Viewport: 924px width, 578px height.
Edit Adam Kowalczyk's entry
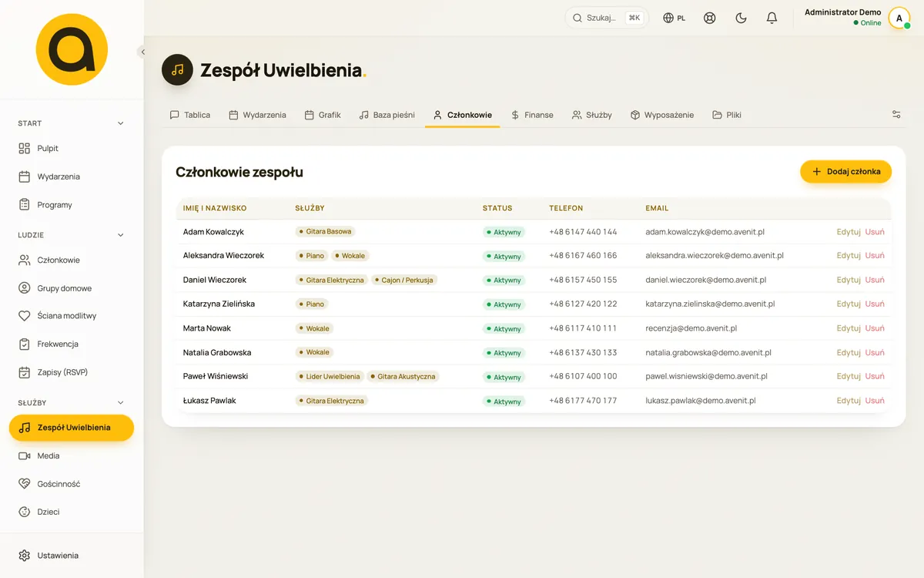pyautogui.click(x=849, y=232)
